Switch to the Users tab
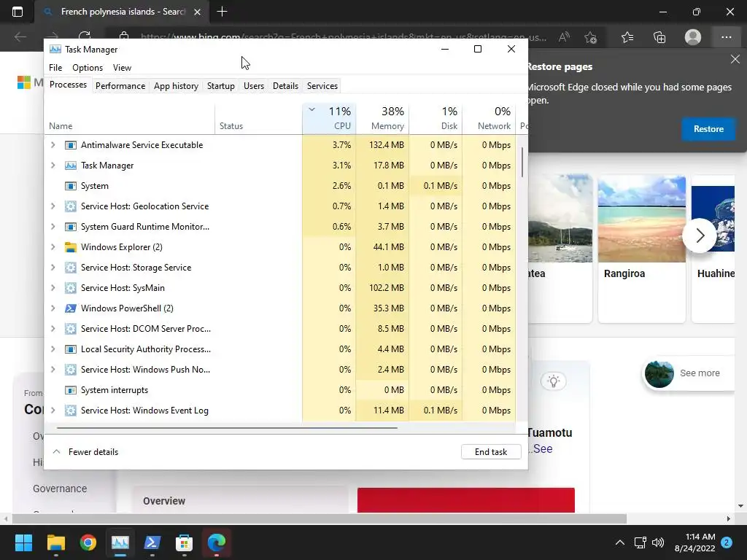747x560 pixels. (x=253, y=86)
